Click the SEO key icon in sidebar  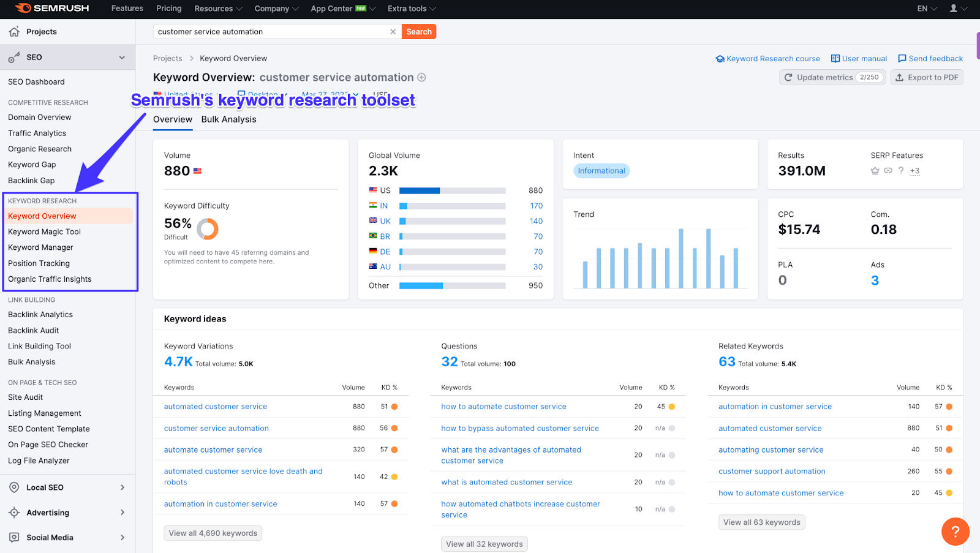[14, 58]
